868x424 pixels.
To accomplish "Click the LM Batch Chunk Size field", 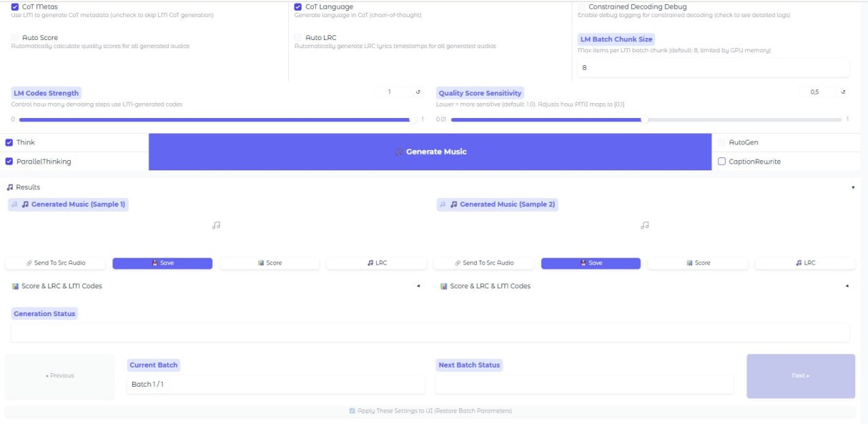I will click(x=713, y=68).
